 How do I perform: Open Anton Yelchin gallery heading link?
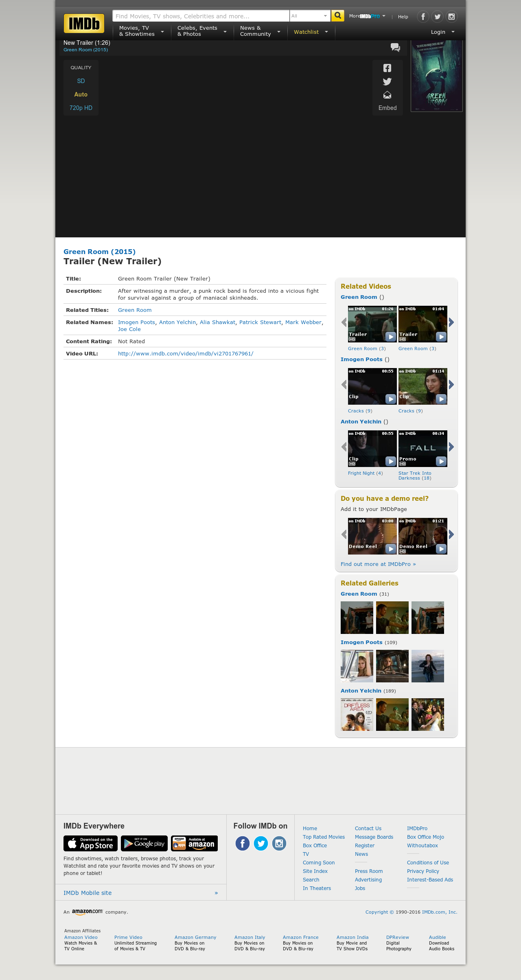tap(361, 691)
